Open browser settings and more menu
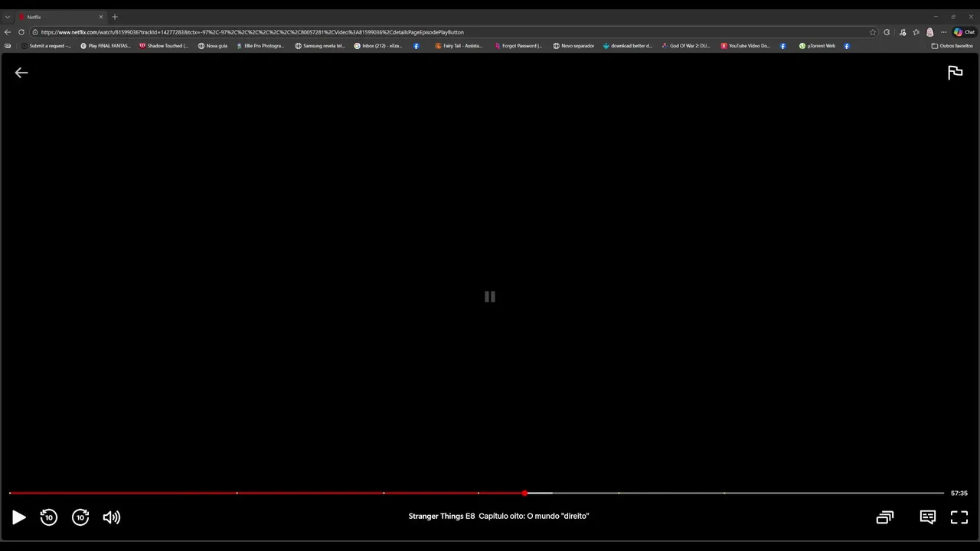980x551 pixels. (x=944, y=32)
